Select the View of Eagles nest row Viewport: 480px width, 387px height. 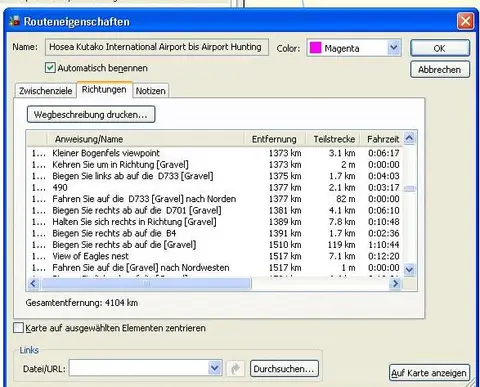pyautogui.click(x=215, y=256)
